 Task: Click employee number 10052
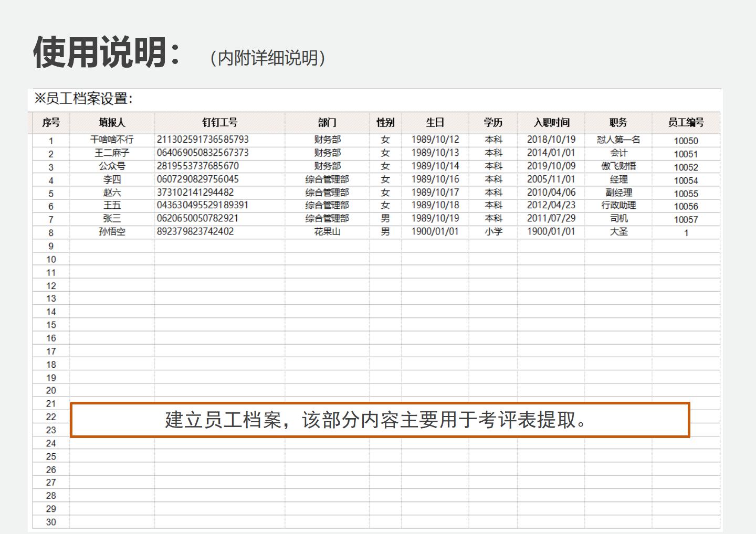[686, 167]
